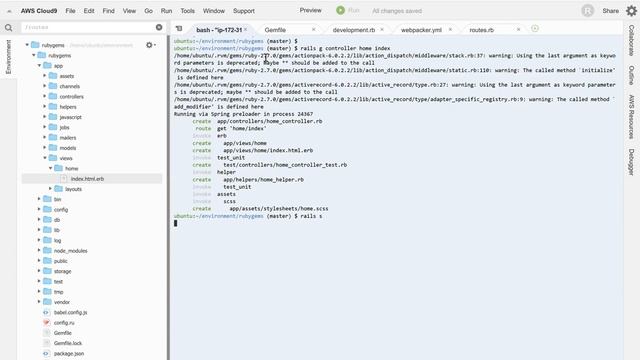Expand the javascript folder

(45, 117)
